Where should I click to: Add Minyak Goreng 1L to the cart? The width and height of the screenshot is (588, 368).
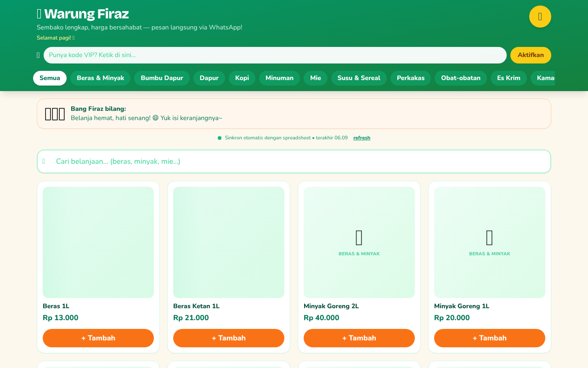pos(490,338)
